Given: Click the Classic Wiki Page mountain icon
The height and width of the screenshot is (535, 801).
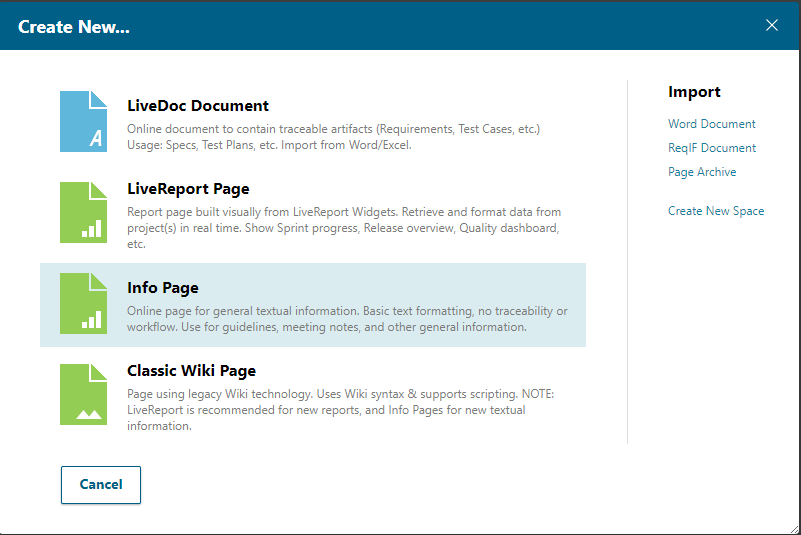Looking at the screenshot, I should 83,394.
